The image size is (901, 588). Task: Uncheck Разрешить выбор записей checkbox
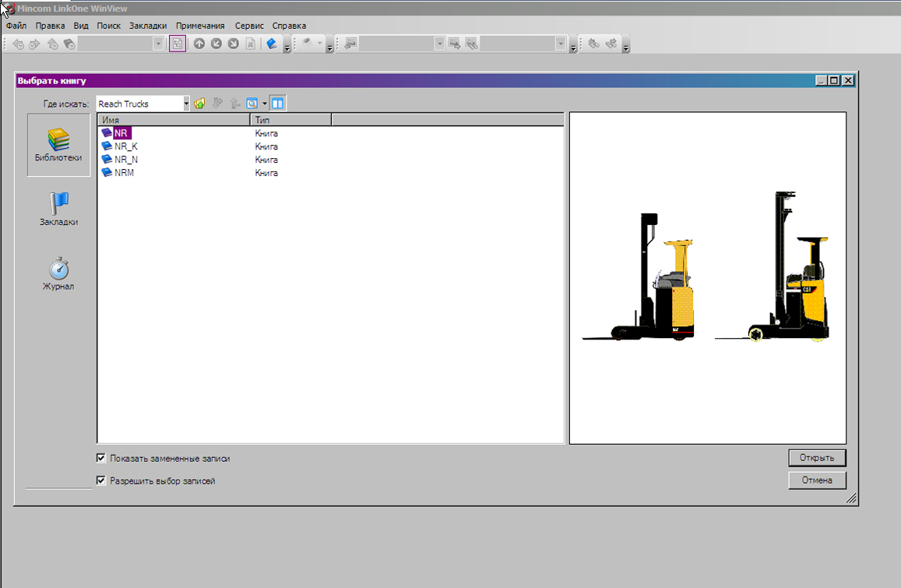(x=101, y=481)
